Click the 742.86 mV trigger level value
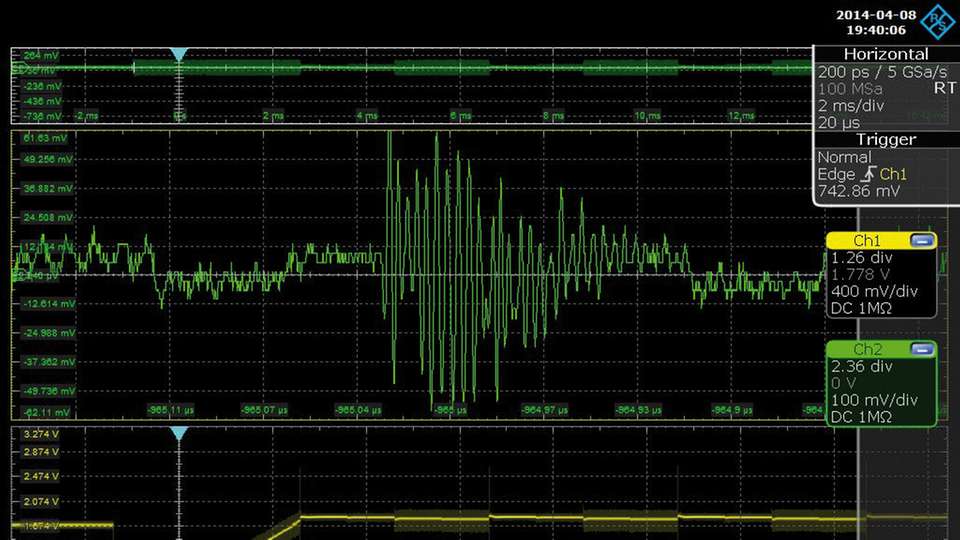This screenshot has width=960, height=540. pyautogui.click(x=859, y=192)
